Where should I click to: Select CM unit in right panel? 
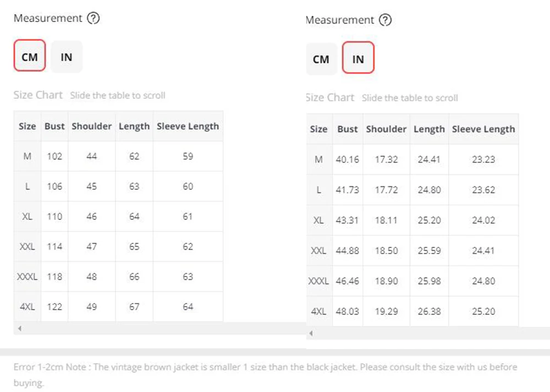321,59
